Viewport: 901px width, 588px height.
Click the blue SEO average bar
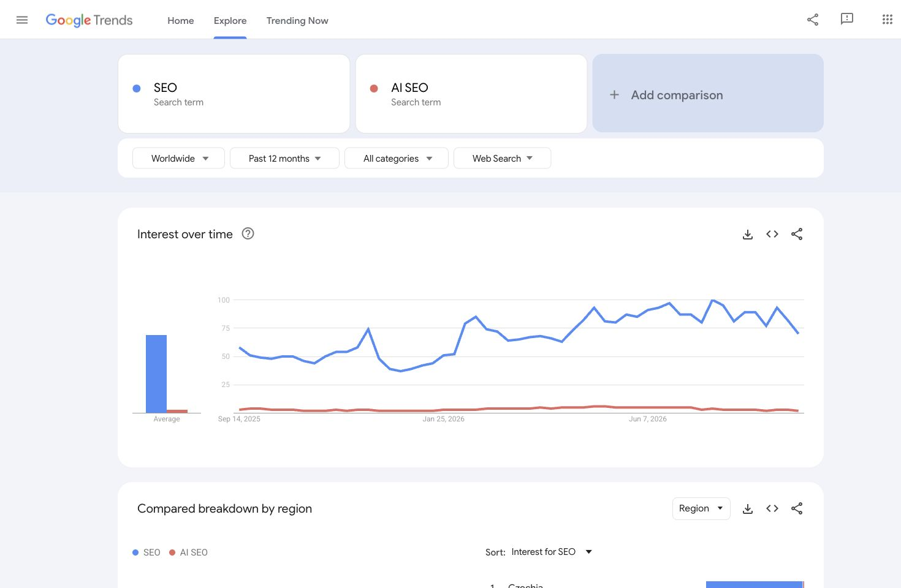(156, 374)
